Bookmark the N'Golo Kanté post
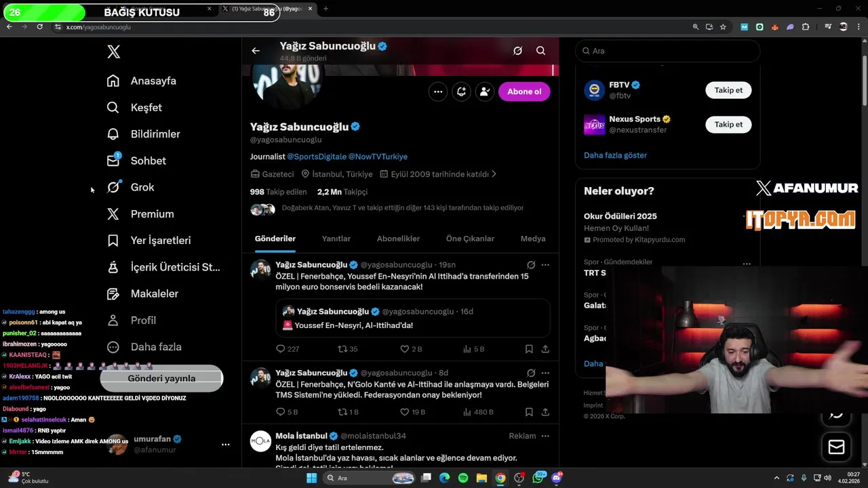This screenshot has height=488, width=868. click(529, 412)
